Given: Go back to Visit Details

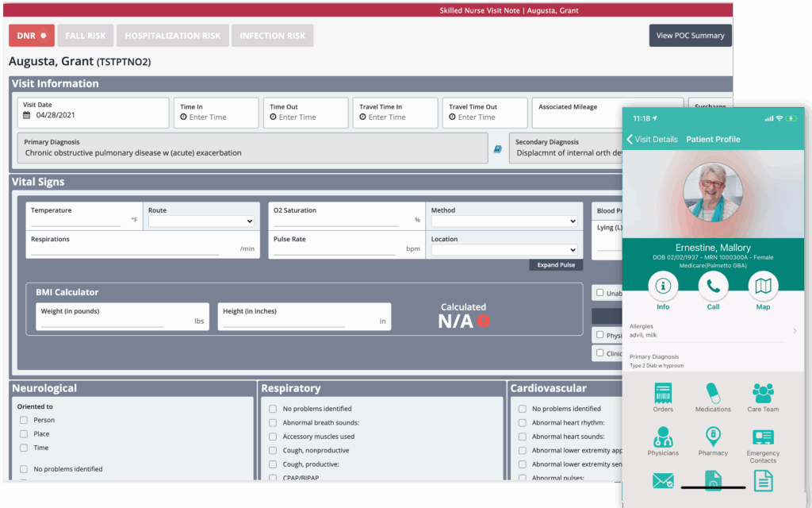Looking at the screenshot, I should point(652,140).
